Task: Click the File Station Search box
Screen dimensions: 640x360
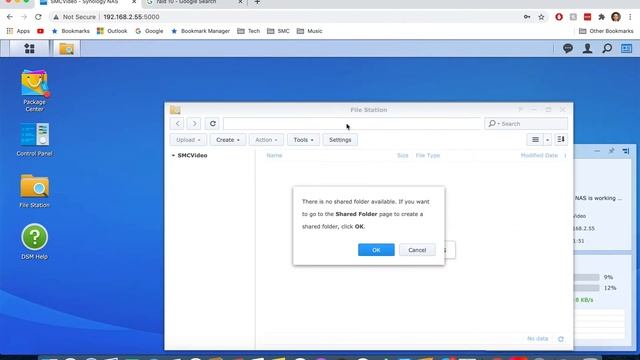Action: point(526,123)
